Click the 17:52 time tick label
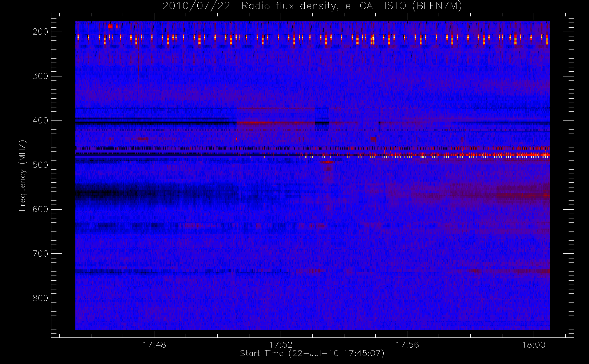The height and width of the screenshot is (364, 589). pos(281,345)
